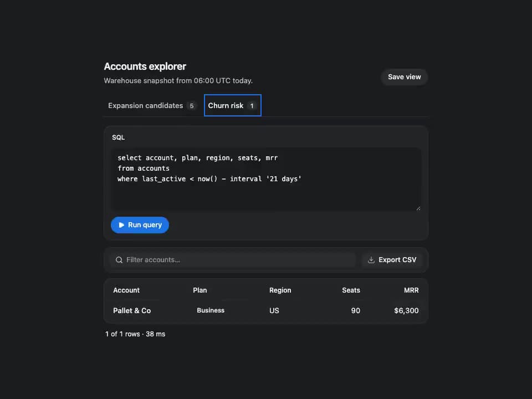Image resolution: width=532 pixels, height=399 pixels.
Task: Select the US region cell
Action: click(274, 311)
